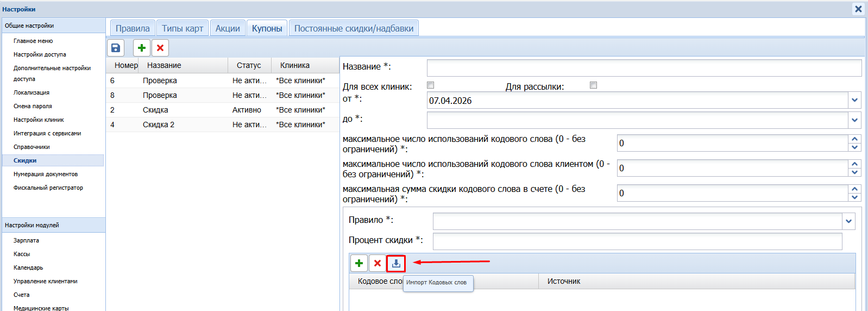Open the 'от' date dropdown
This screenshot has width=868, height=311.
pos(855,101)
